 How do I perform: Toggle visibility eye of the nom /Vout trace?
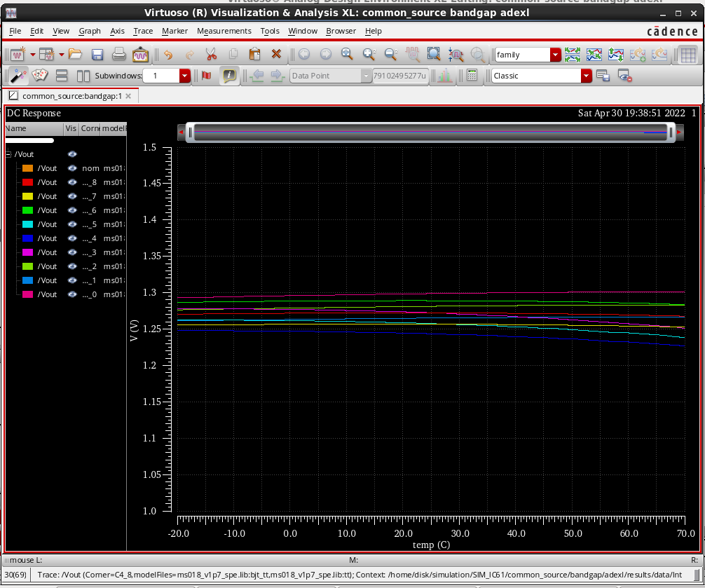[71, 168]
